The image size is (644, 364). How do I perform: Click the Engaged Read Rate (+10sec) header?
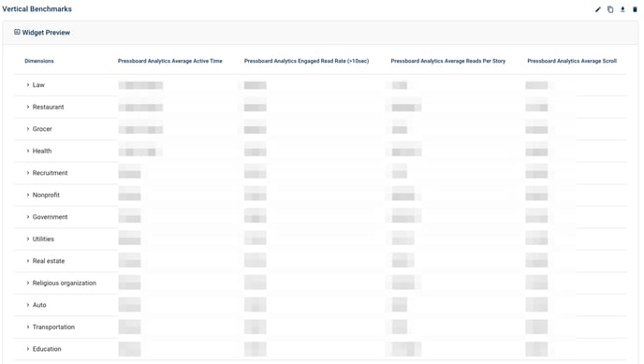pyautogui.click(x=306, y=61)
